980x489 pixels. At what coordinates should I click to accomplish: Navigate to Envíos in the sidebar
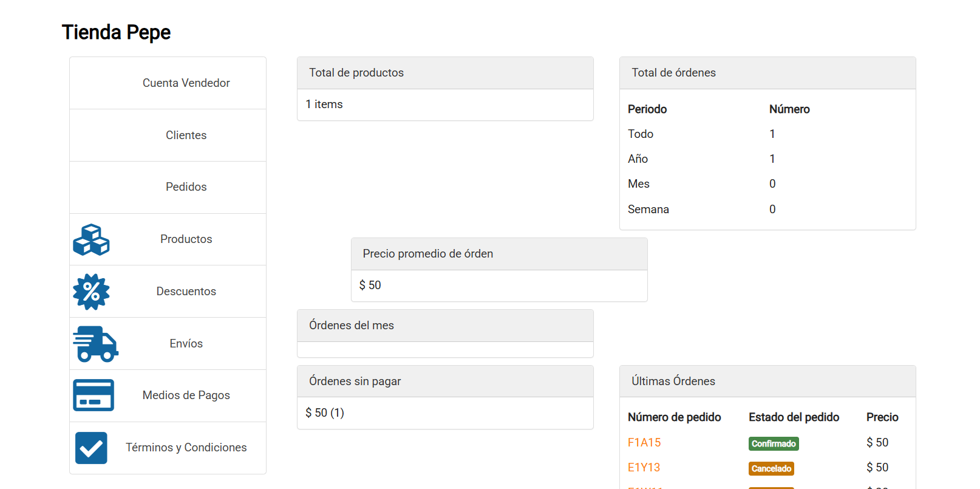[186, 344]
